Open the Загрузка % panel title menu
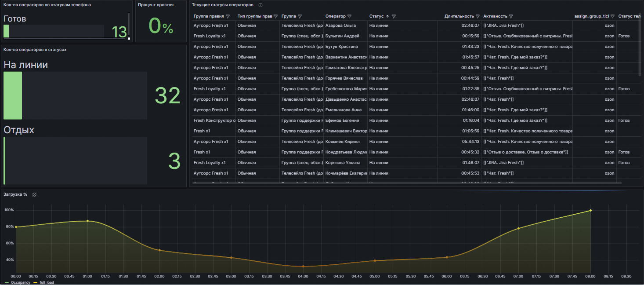Viewport: 644px width, 285px height. (x=15, y=194)
